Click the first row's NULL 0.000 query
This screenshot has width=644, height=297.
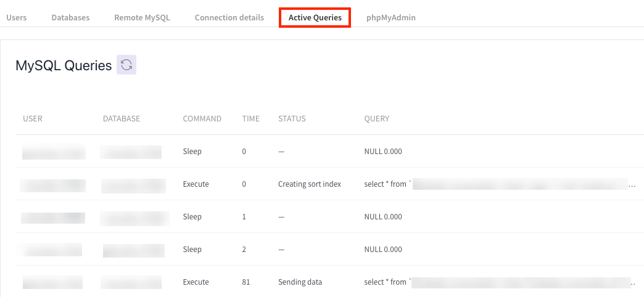383,151
